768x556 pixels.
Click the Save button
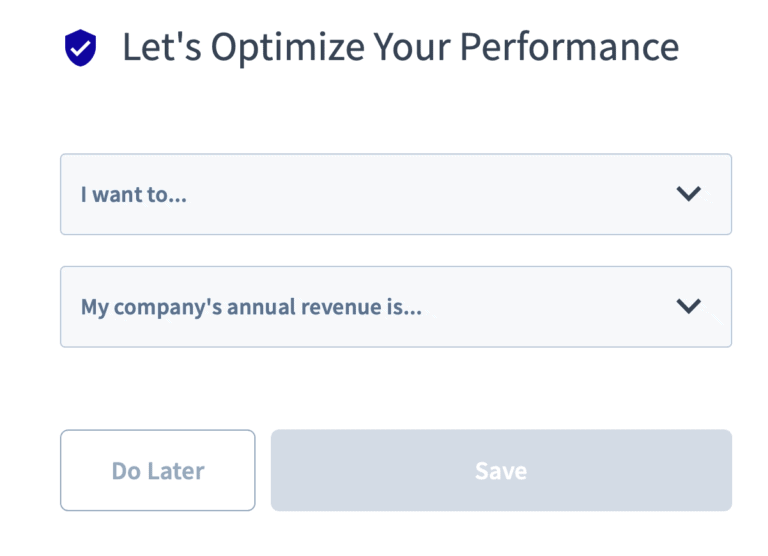pyautogui.click(x=501, y=470)
